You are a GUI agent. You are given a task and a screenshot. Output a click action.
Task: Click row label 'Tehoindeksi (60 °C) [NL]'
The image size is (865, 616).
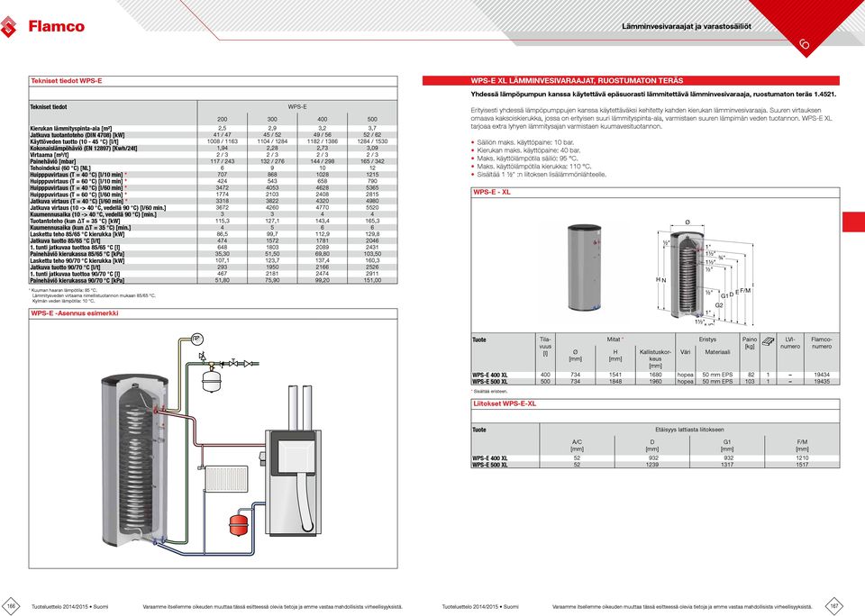click(60, 168)
